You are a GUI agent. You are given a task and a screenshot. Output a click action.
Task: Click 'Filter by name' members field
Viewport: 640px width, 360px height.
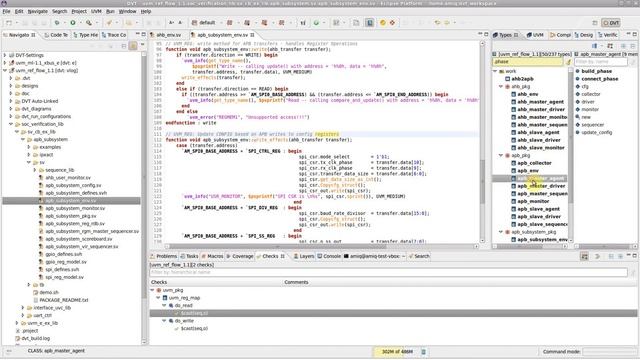601,62
